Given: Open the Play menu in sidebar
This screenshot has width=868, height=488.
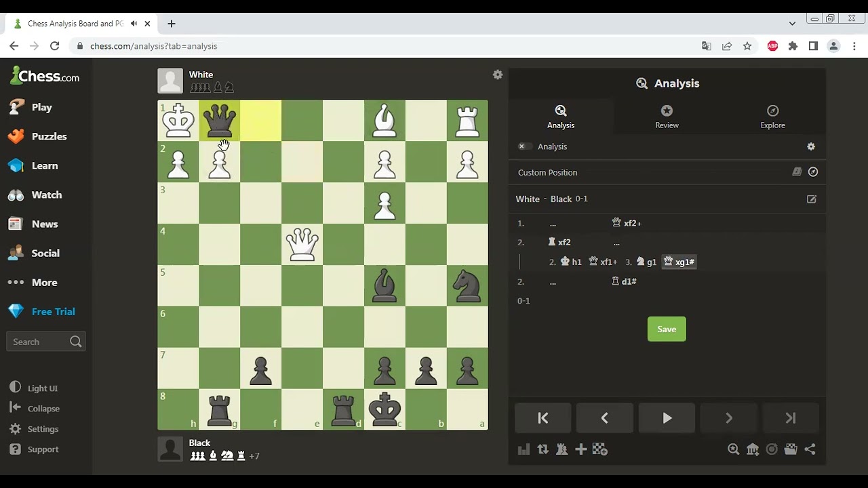Looking at the screenshot, I should tap(31, 107).
